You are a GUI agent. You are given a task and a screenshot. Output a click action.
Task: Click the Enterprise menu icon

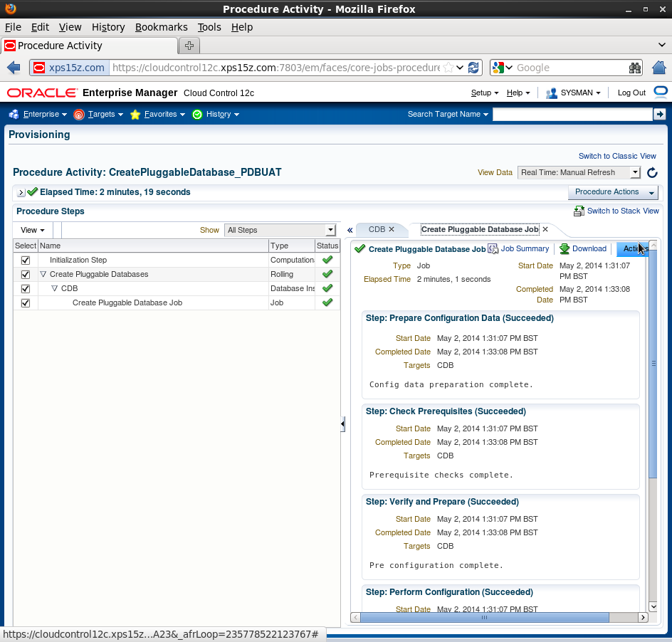point(14,114)
